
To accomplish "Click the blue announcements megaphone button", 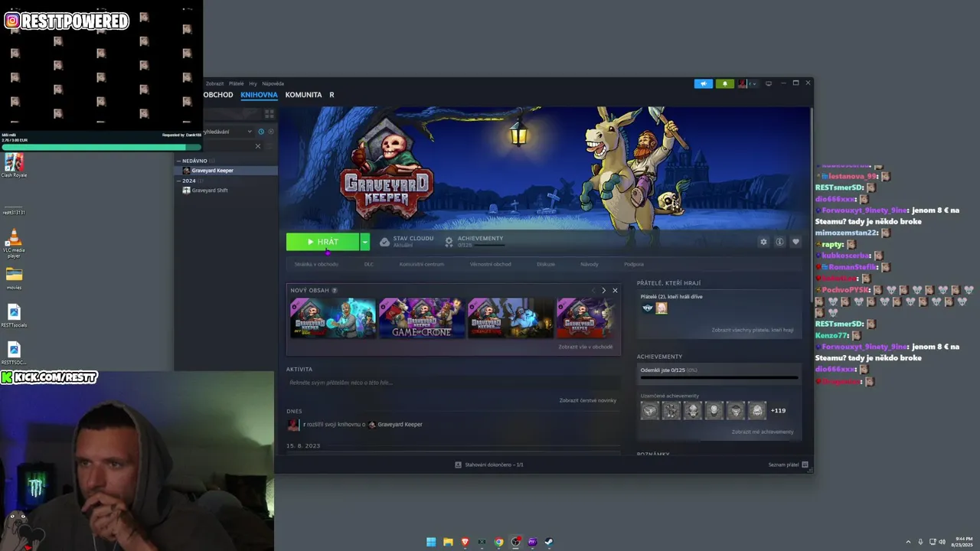I will (x=703, y=83).
